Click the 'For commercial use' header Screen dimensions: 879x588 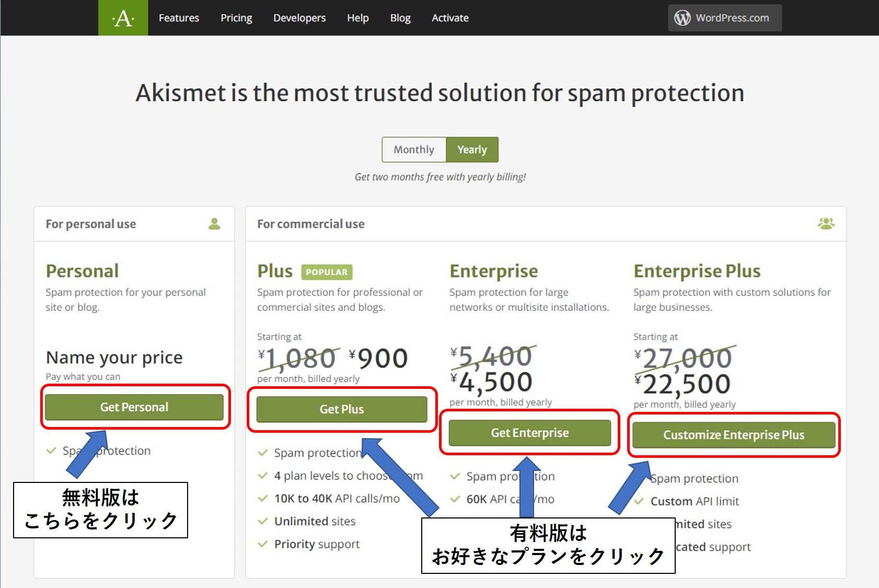click(311, 224)
